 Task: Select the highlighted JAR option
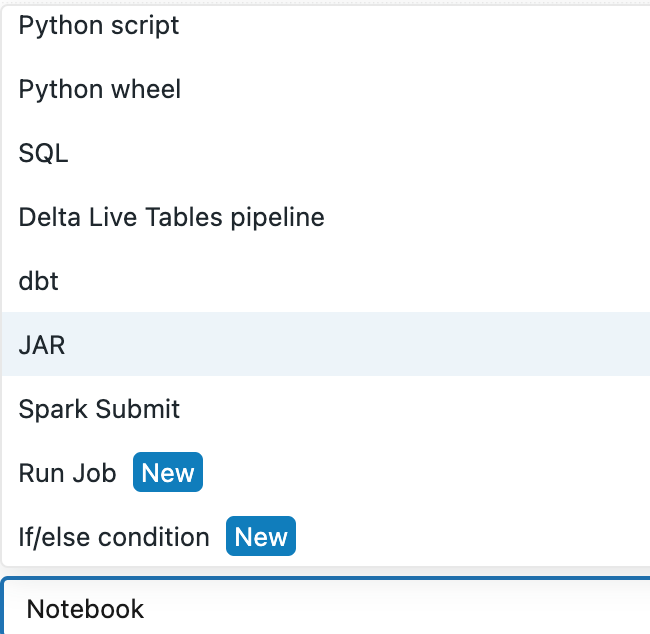(x=326, y=344)
